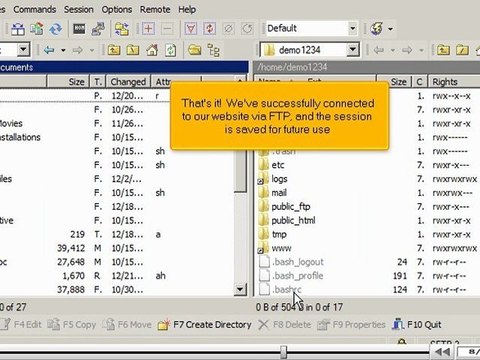Open the terminal console icon
The width and height of the screenshot is (480, 360).
point(79,29)
